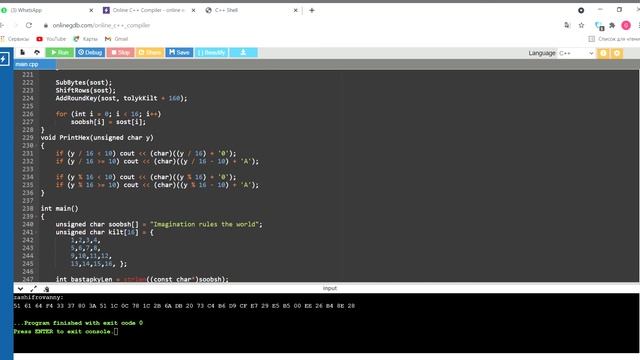Open the Extensions puzzle icon

click(612, 25)
